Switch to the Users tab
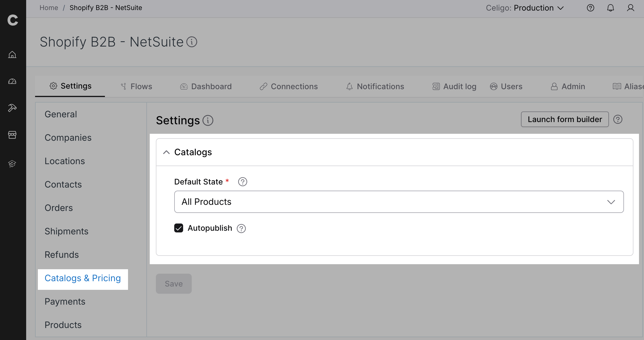 506,86
